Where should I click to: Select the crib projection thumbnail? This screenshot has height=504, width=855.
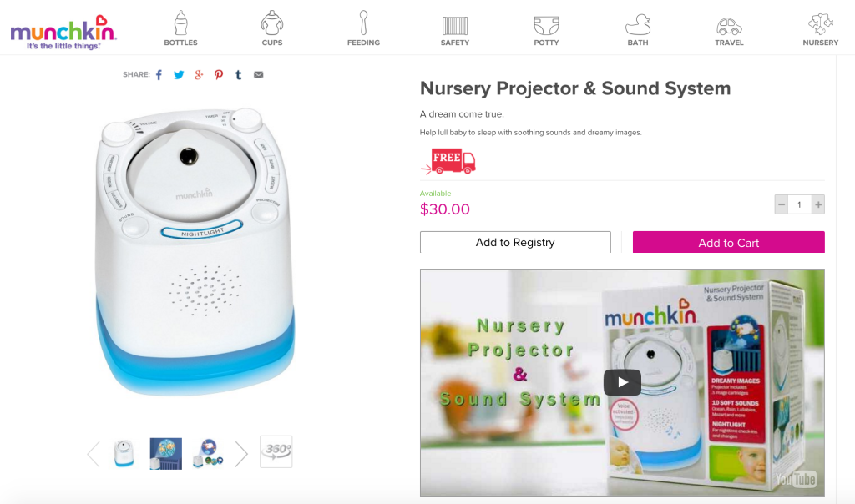[x=166, y=453]
